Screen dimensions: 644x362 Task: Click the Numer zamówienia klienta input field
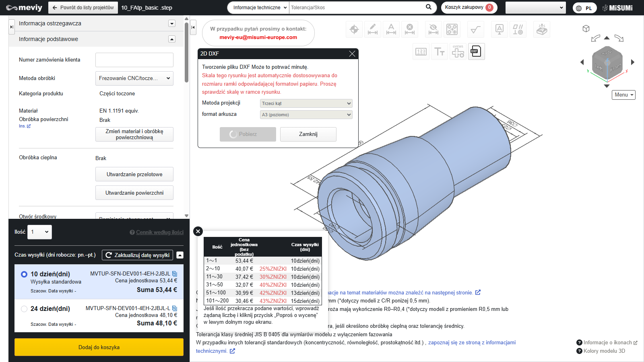[134, 60]
